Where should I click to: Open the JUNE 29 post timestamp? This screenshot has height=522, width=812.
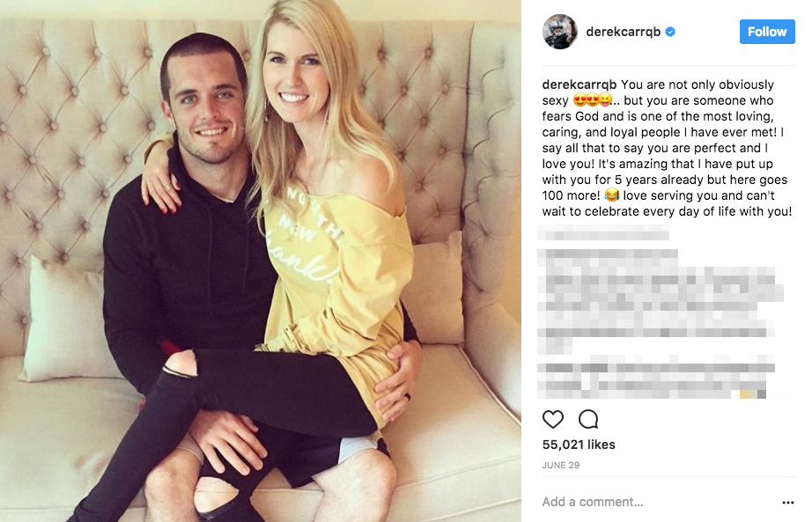561,465
